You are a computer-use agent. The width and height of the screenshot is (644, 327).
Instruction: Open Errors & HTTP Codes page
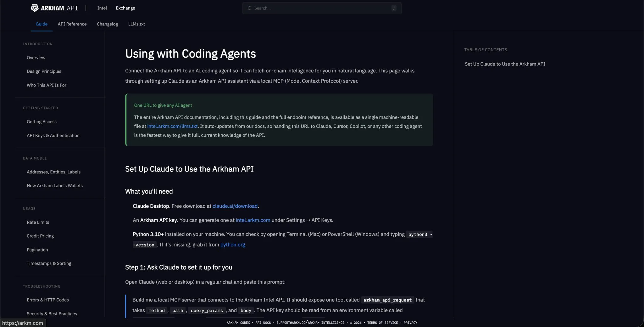[x=48, y=300]
